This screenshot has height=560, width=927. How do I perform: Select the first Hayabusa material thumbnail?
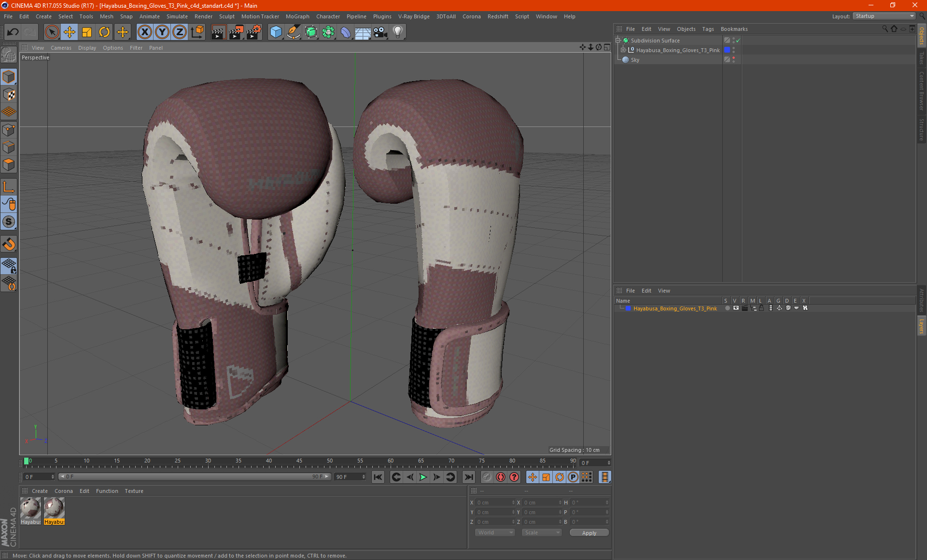[x=30, y=511]
